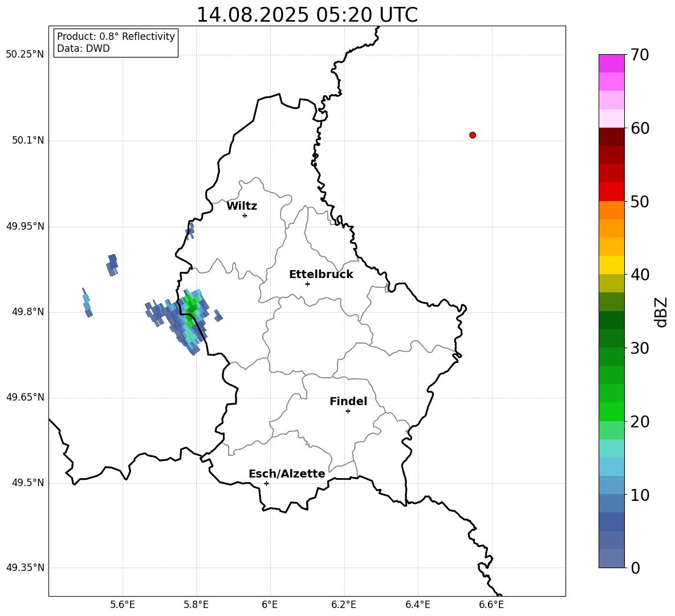Click the westernmost light-blue echo patch

click(87, 303)
